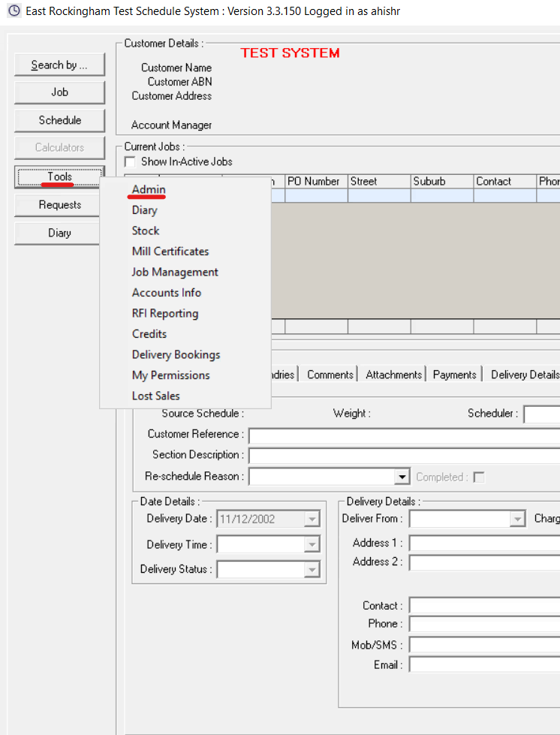Click the Suburb column header
The image size is (560, 735).
click(442, 182)
